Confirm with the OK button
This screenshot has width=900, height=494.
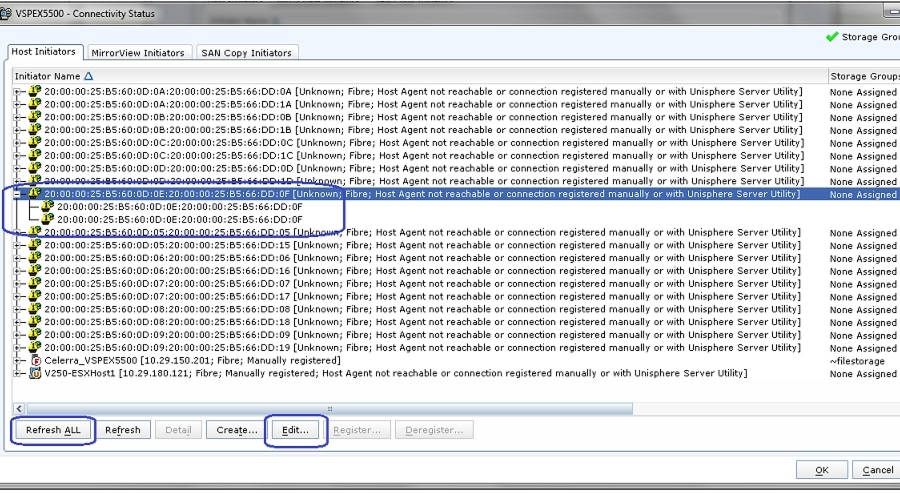click(821, 470)
